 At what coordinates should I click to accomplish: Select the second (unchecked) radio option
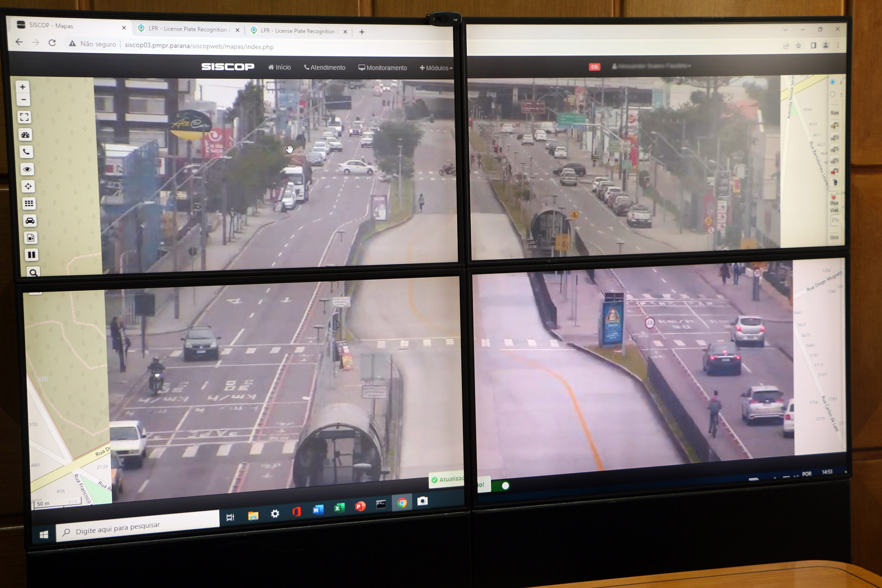832,94
